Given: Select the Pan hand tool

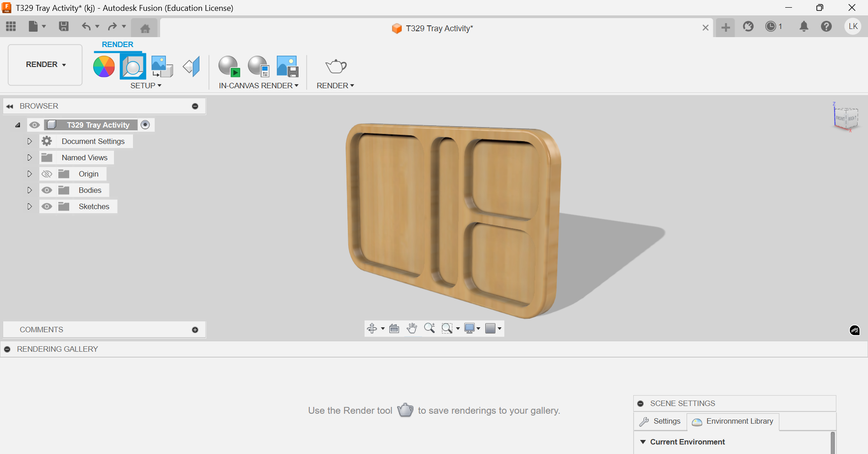Looking at the screenshot, I should 412,329.
